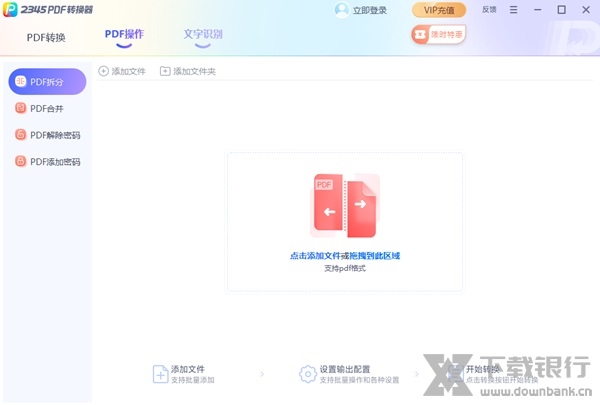Click the 点击添加文件或拖拽到此区域 link

[x=345, y=256]
